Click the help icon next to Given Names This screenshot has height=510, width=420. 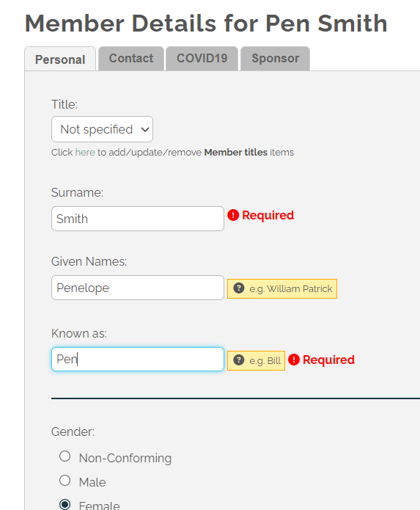tap(239, 288)
